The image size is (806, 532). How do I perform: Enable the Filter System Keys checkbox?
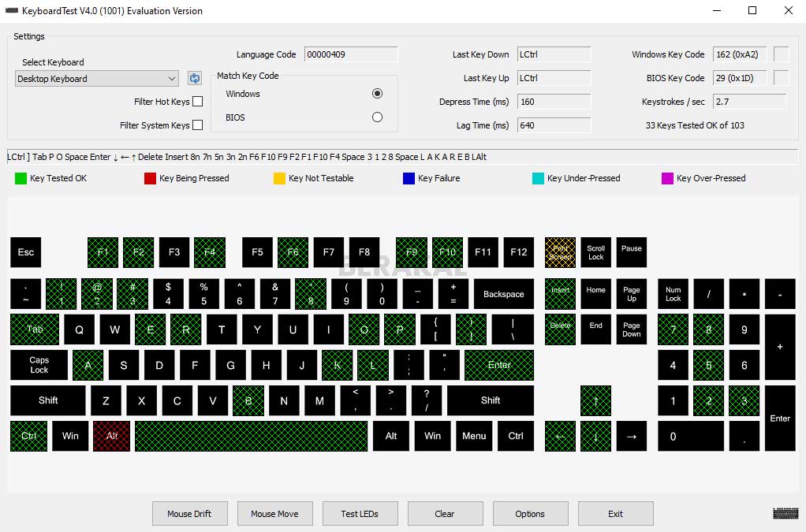click(x=198, y=125)
